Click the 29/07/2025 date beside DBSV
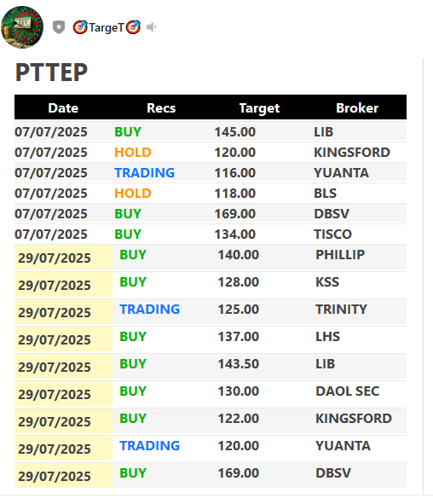Image resolution: width=433 pixels, height=504 pixels. coord(55,476)
